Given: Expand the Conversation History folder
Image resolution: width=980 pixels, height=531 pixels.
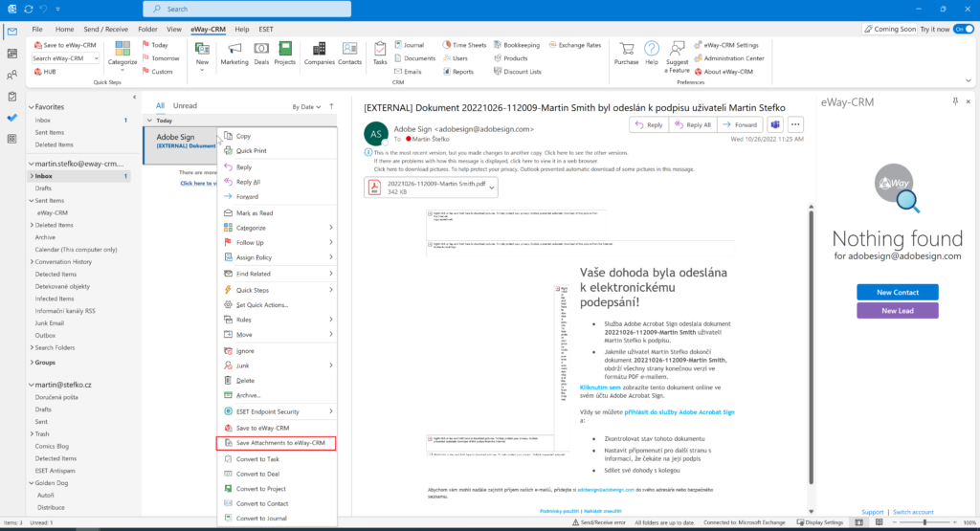Looking at the screenshot, I should [x=32, y=262].
